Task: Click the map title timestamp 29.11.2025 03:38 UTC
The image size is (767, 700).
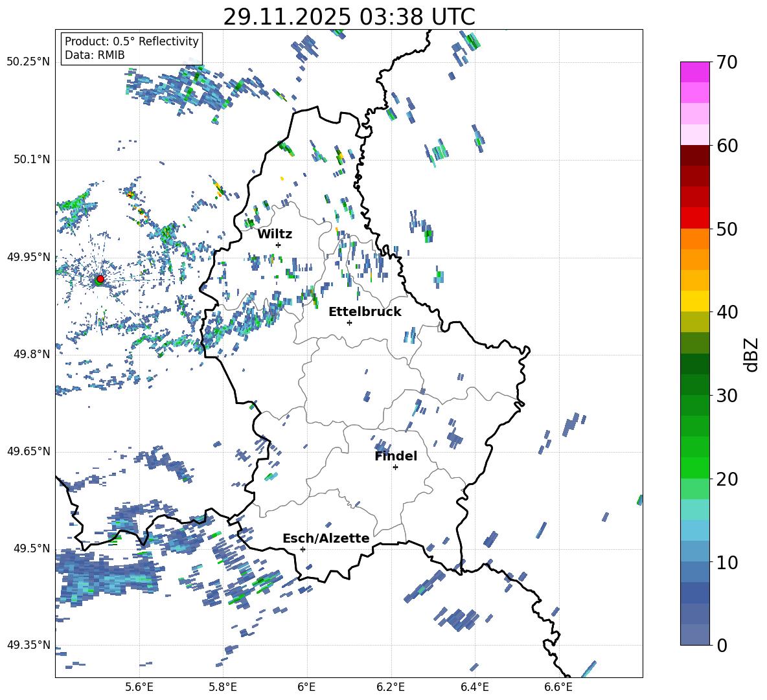Action: point(349,17)
